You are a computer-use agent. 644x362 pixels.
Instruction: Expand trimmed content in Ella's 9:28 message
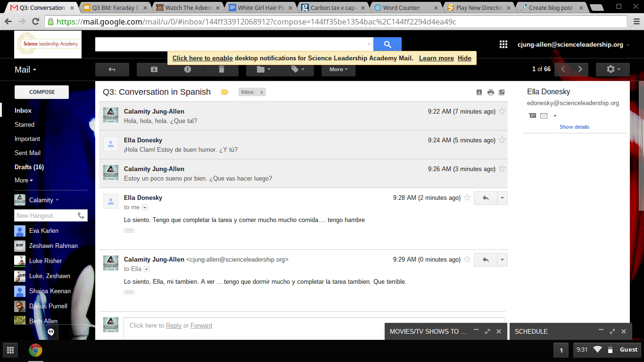[129, 230]
